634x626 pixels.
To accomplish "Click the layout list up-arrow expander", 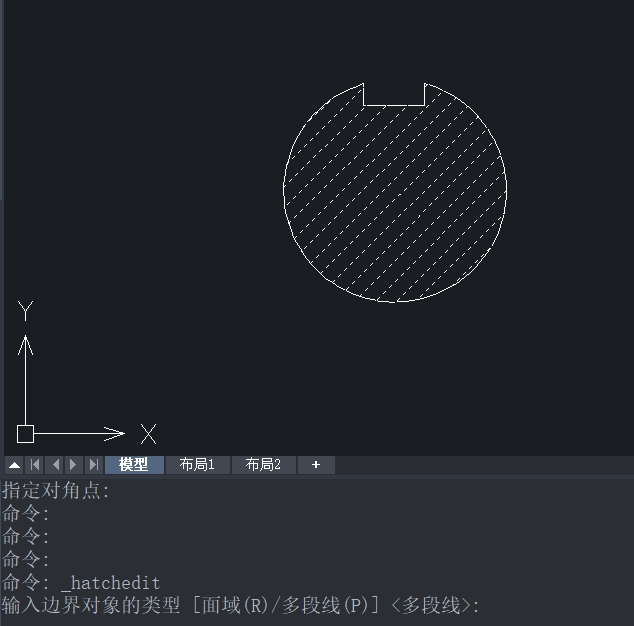I will 14,465.
